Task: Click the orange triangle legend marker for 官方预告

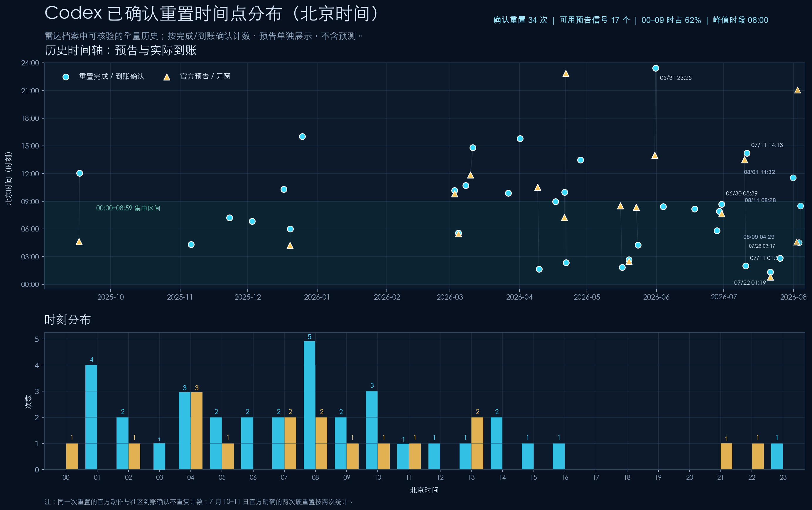Action: (167, 77)
